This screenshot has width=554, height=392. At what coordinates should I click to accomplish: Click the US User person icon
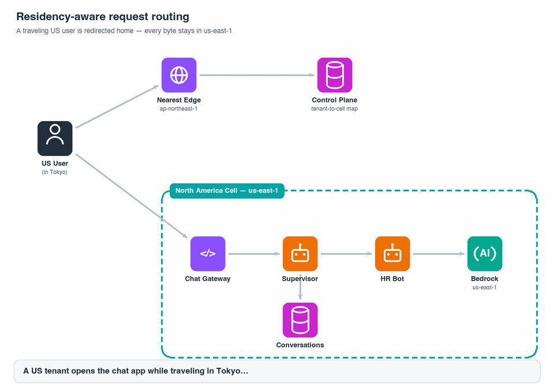point(55,138)
